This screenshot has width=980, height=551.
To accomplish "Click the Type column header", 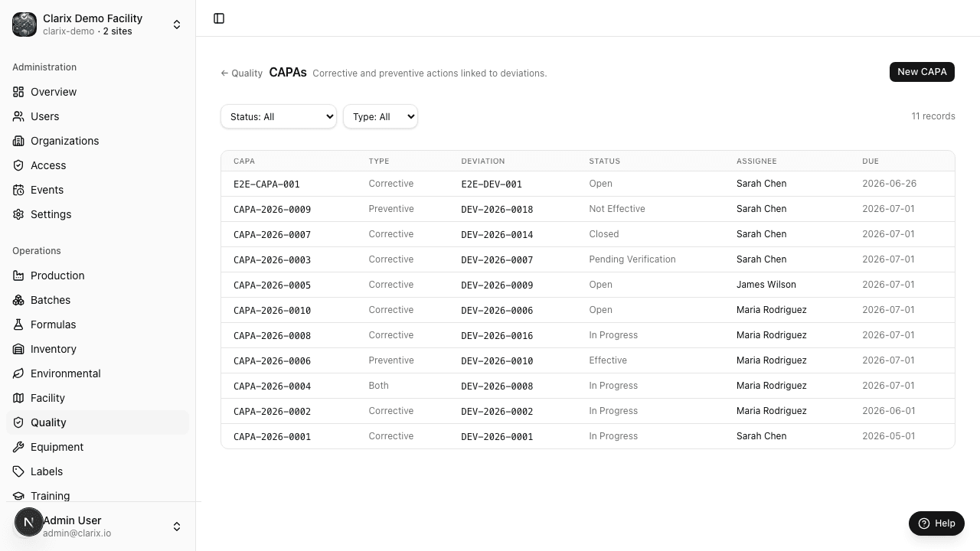I will (379, 161).
